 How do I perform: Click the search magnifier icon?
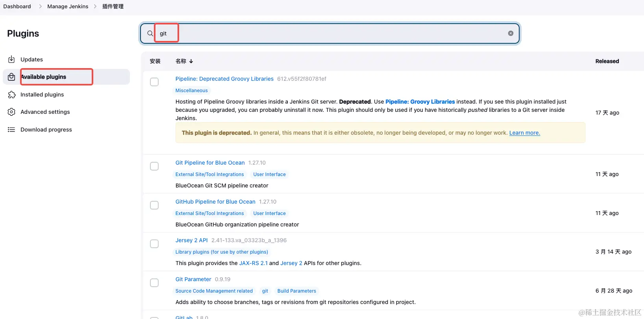[150, 33]
